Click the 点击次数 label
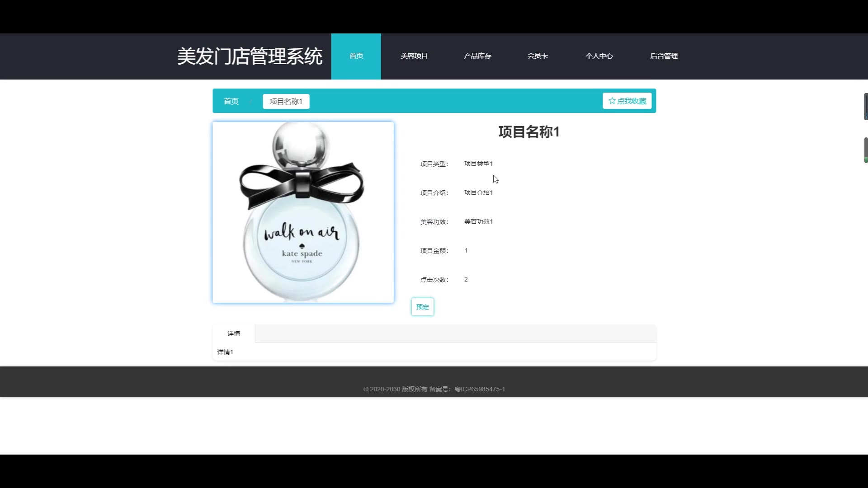Viewport: 868px width, 488px height. tap(434, 280)
